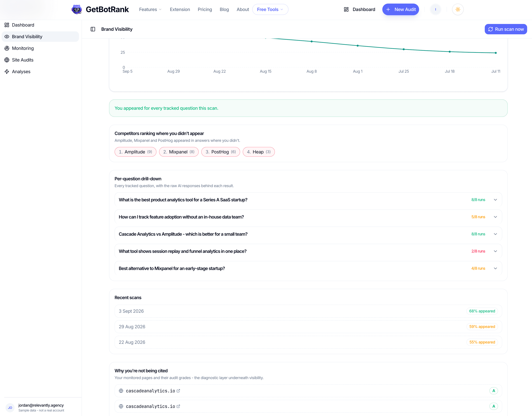Click the 2/8 runs label
Screen dimensions: 532x416
[478, 251]
